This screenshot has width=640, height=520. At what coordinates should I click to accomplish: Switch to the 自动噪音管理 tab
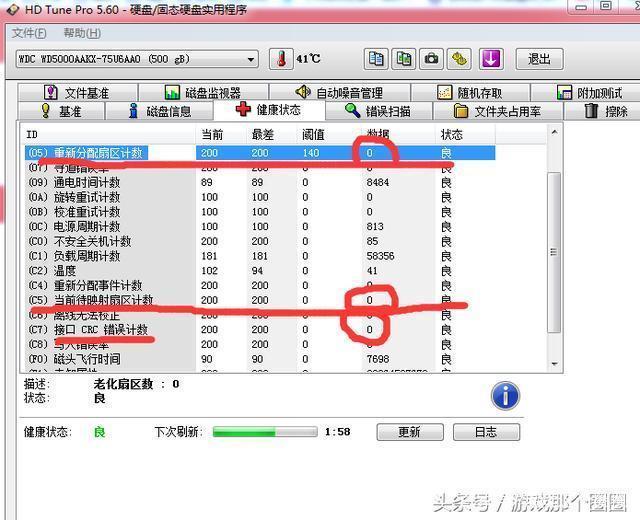pyautogui.click(x=340, y=93)
